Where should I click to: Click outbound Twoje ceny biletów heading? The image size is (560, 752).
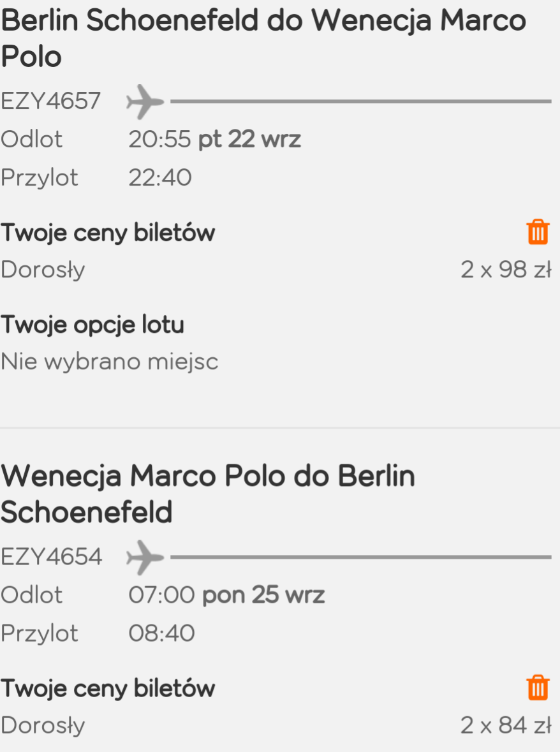click(x=108, y=233)
